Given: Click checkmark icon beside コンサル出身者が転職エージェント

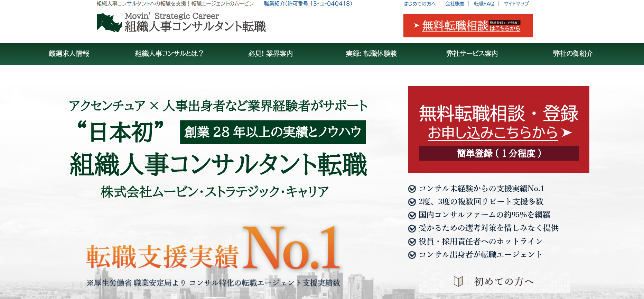Looking at the screenshot, I should pyautogui.click(x=412, y=255).
